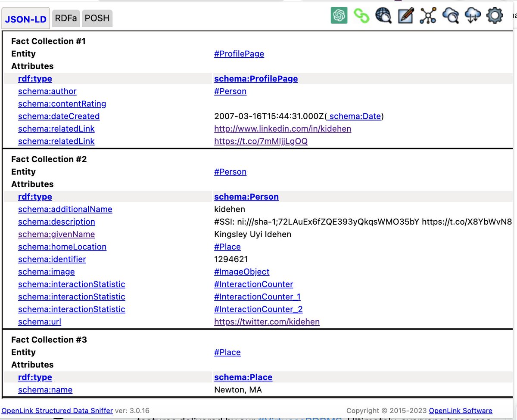Viewport: 517px width, 420px height.
Task: Select the value 'Kingsley Uyi Idehen'
Action: [252, 234]
